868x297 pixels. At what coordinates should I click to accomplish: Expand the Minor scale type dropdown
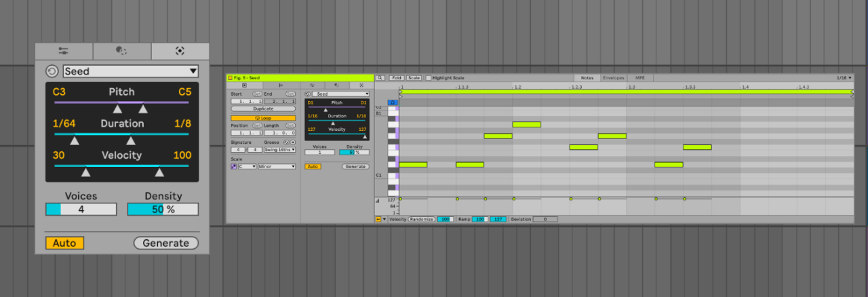[x=277, y=166]
